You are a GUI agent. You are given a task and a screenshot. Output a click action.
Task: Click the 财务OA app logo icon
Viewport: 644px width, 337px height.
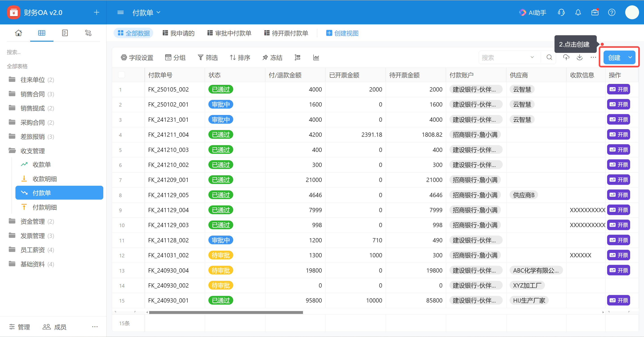coord(13,12)
